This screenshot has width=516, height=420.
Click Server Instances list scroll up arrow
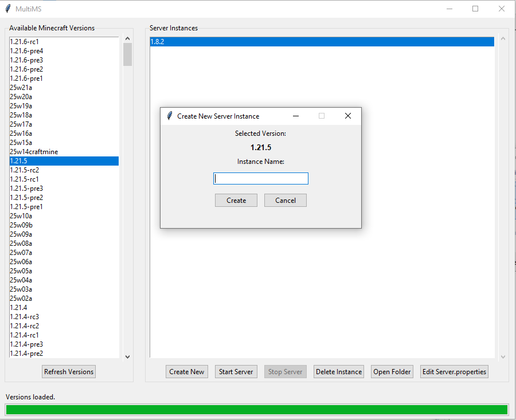click(503, 38)
